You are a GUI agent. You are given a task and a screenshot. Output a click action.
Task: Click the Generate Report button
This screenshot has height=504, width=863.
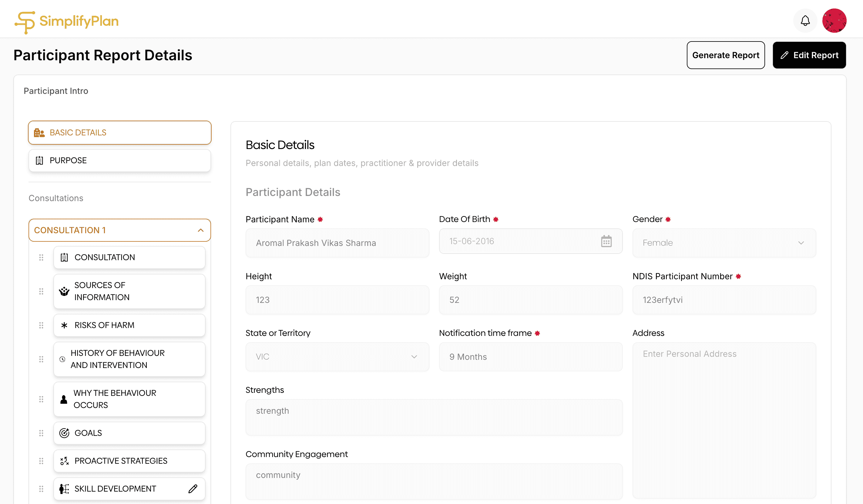pos(725,55)
